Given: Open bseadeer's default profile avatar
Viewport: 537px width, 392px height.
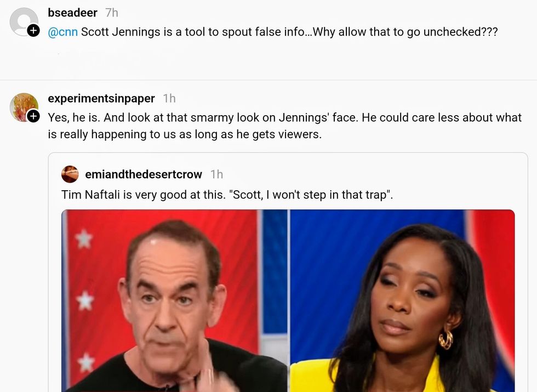Looking at the screenshot, I should 24,22.
